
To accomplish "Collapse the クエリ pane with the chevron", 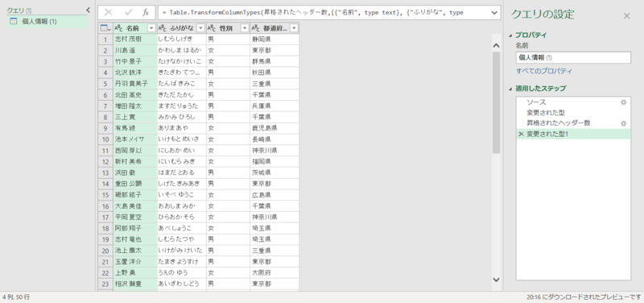I will 88,10.
